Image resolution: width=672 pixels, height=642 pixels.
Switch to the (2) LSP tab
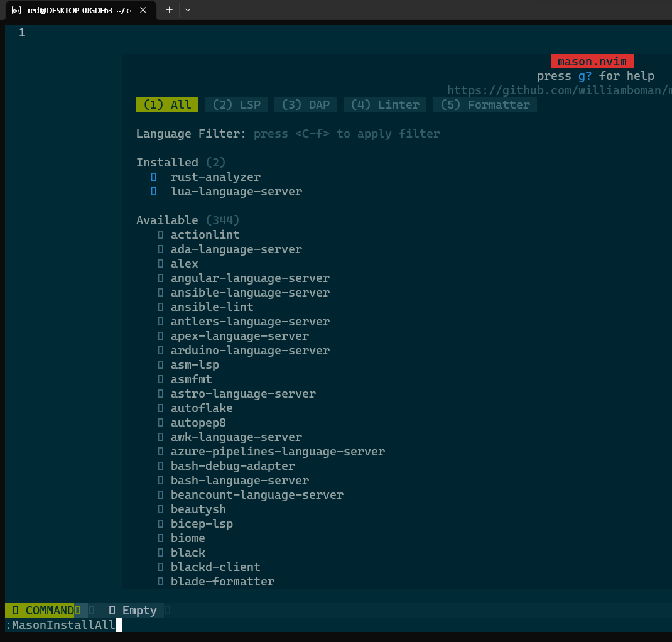pos(237,104)
